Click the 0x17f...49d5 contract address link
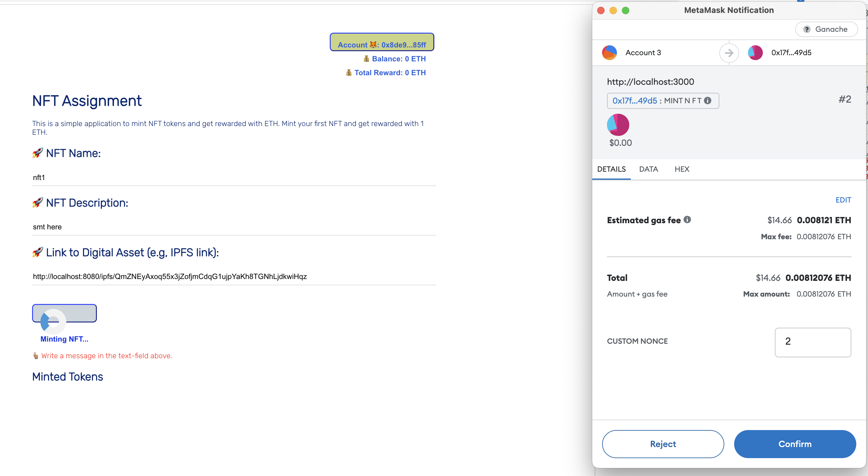868x476 pixels. (x=634, y=101)
